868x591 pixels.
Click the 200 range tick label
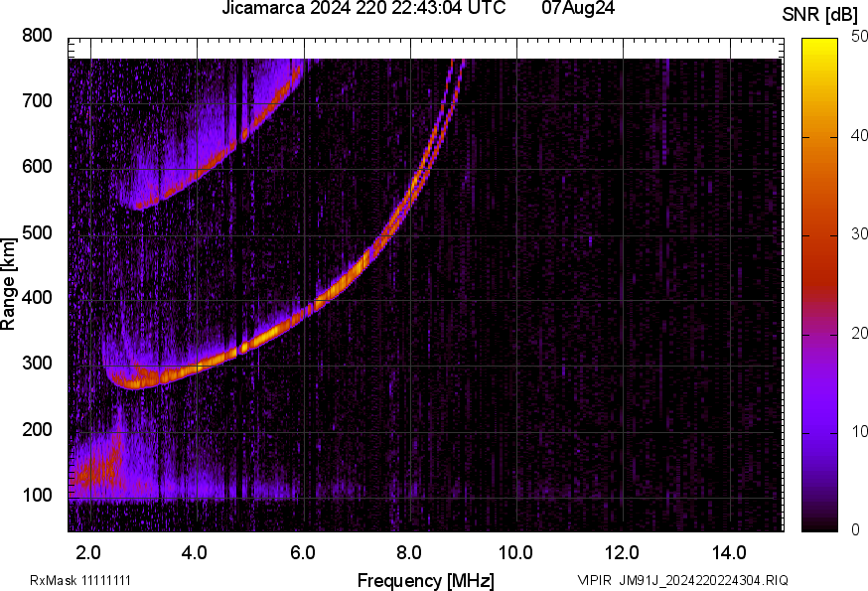click(37, 429)
